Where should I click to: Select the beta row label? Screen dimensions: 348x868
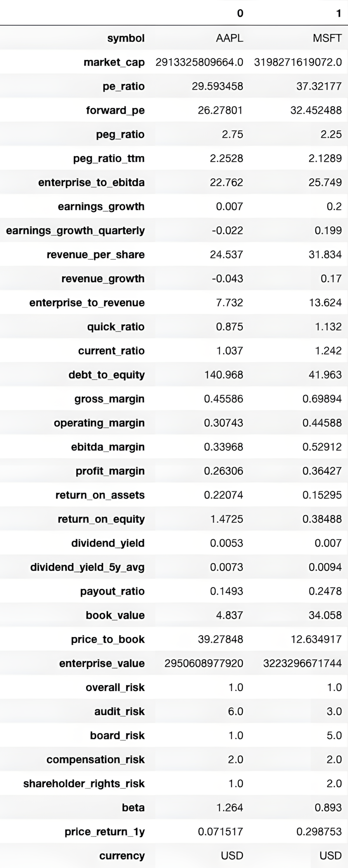click(x=133, y=808)
